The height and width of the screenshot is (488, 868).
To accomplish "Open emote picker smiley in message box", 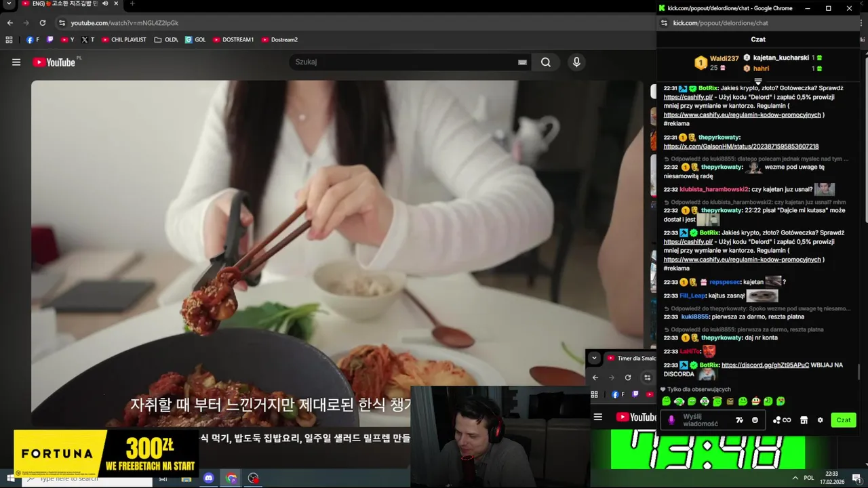I will (755, 420).
